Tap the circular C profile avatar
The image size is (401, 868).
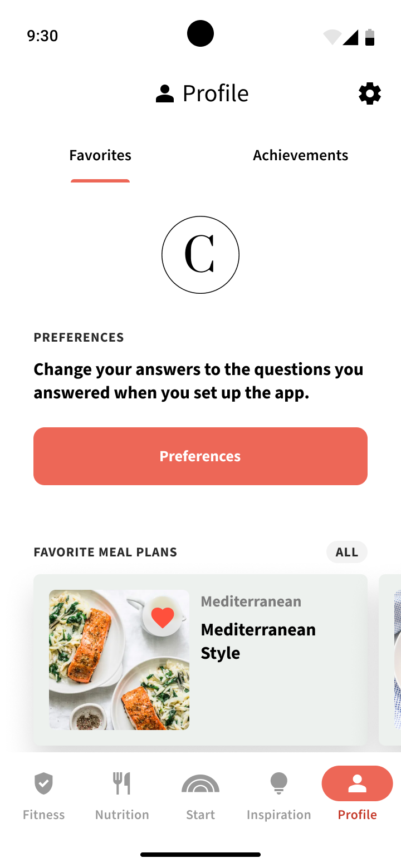200,255
